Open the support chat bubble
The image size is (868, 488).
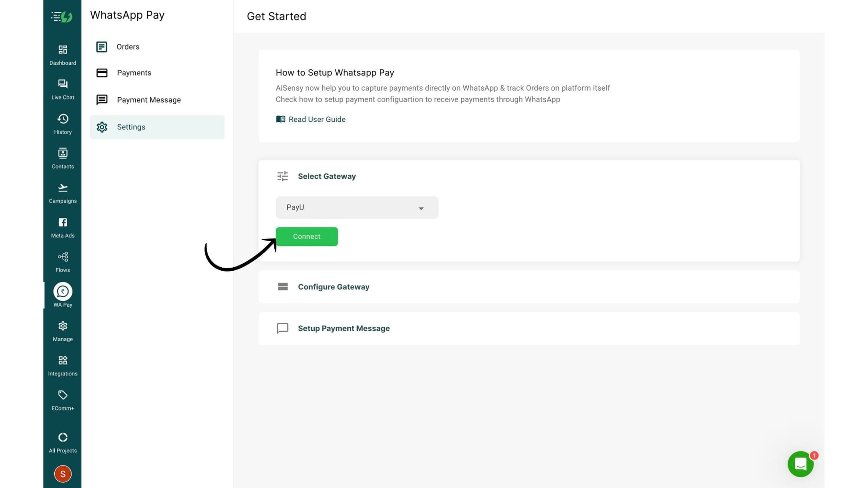pos(800,464)
